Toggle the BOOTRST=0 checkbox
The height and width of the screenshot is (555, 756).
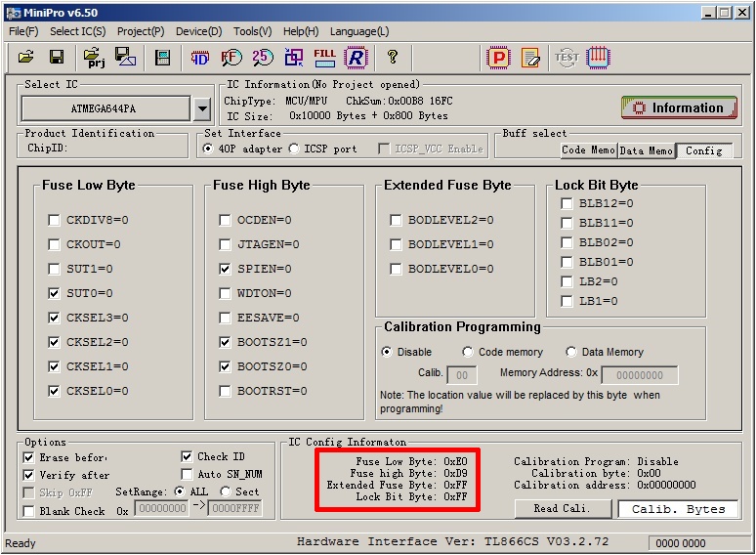pos(225,391)
